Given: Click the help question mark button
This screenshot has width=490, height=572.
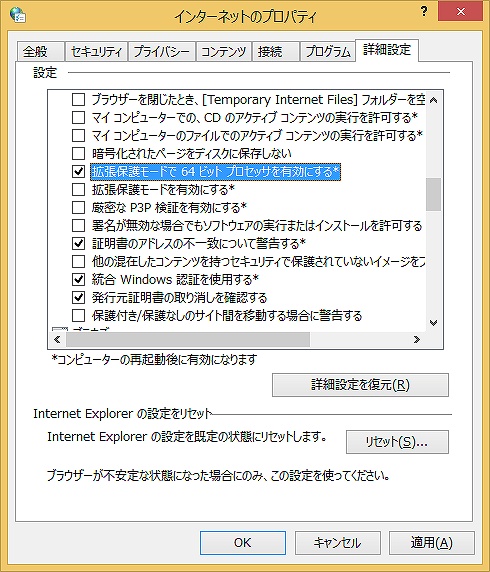Looking at the screenshot, I should pyautogui.click(x=424, y=11).
